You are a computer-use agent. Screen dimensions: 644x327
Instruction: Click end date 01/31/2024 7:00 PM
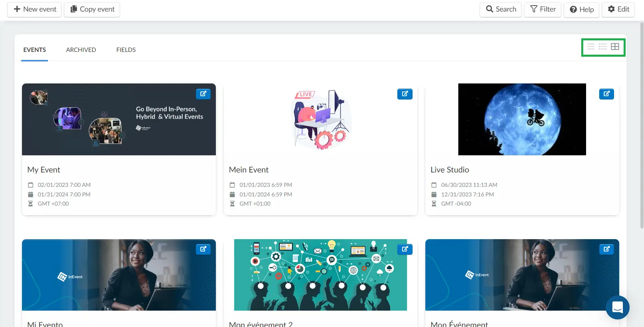64,194
